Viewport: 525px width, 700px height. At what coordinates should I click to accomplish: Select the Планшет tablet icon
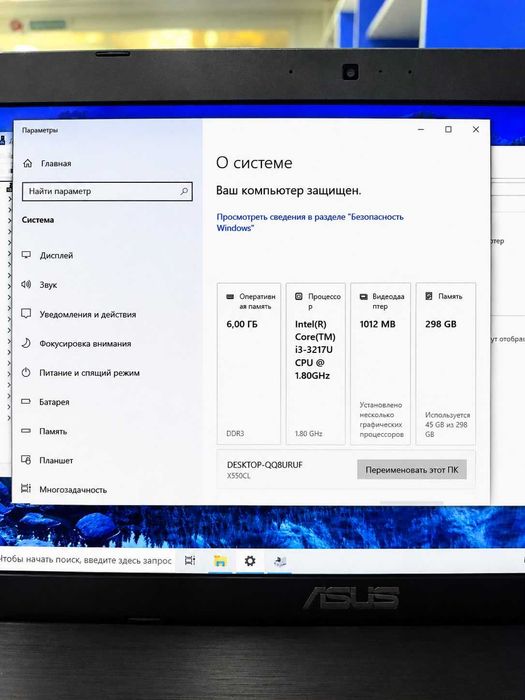[x=26, y=460]
